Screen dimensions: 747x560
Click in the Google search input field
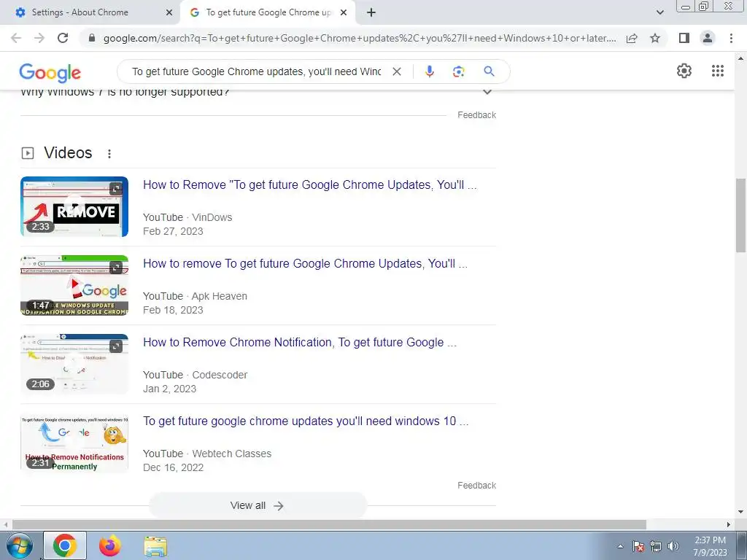pos(256,71)
